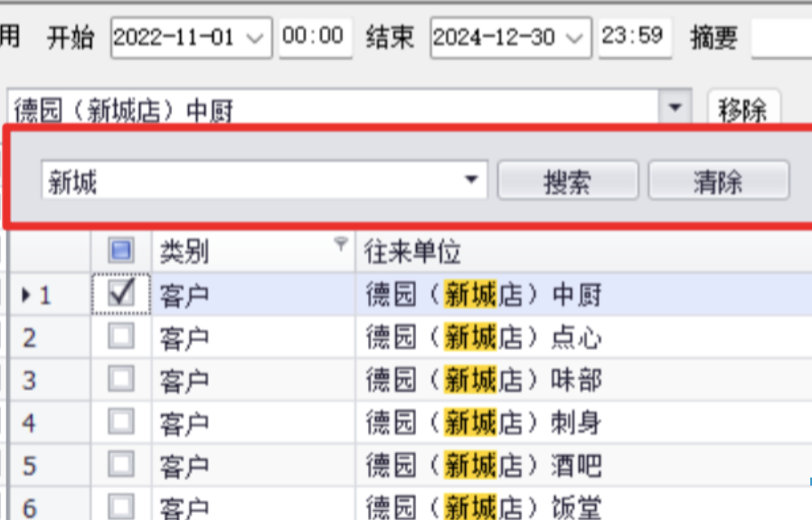This screenshot has height=520, width=812.
Task: Click the end time 23:59 field
Action: (x=635, y=37)
